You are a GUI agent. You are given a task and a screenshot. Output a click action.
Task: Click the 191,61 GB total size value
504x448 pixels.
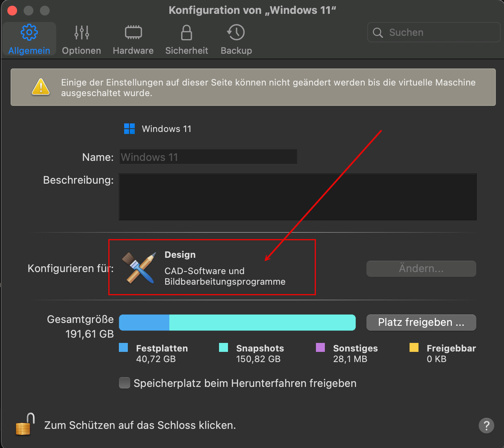(90, 334)
